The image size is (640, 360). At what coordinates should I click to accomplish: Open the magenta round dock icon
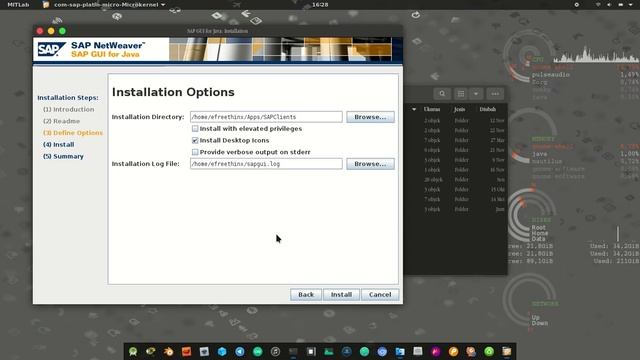[x=436, y=351]
